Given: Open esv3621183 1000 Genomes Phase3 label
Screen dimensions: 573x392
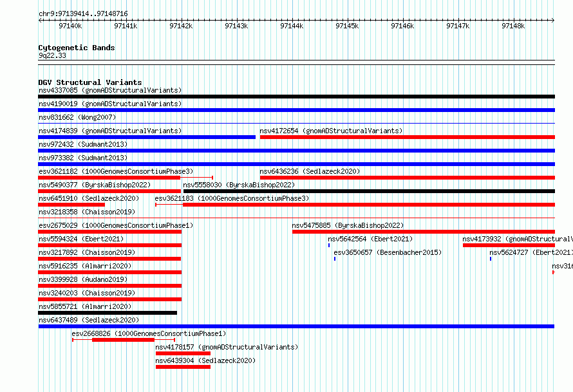Looking at the screenshot, I should point(232,198).
